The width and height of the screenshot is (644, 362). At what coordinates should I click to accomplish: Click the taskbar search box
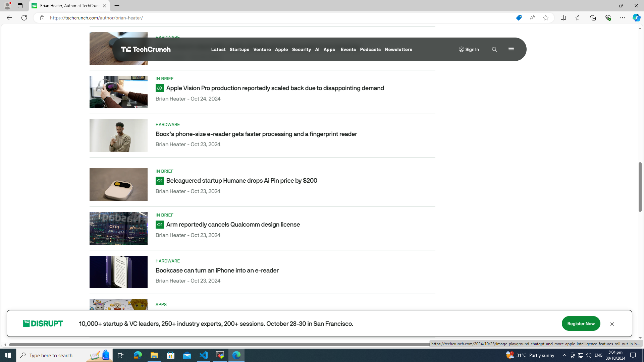[x=64, y=355]
